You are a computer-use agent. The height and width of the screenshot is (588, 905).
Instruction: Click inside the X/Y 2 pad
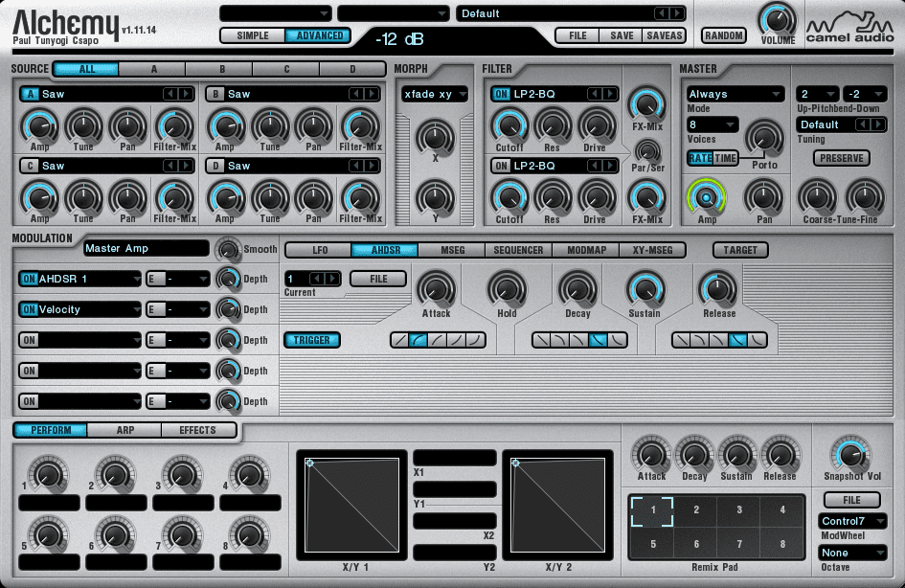[557, 505]
